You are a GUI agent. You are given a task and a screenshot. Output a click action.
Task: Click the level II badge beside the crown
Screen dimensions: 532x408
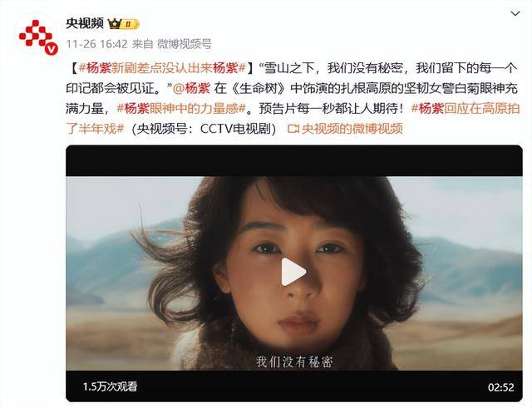coord(131,24)
